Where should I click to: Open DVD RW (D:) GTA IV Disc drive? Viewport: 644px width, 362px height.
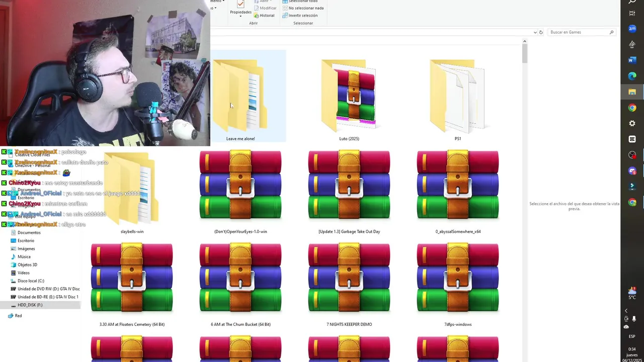[x=48, y=289]
